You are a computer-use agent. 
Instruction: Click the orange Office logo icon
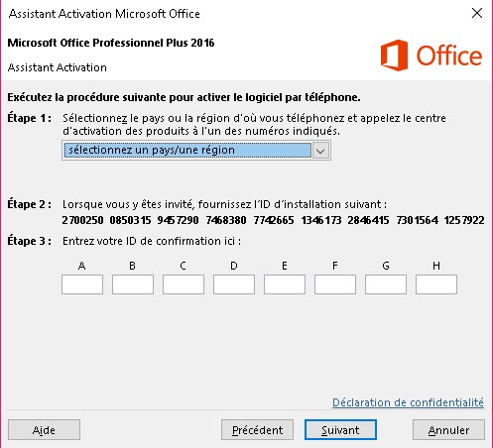click(x=394, y=56)
